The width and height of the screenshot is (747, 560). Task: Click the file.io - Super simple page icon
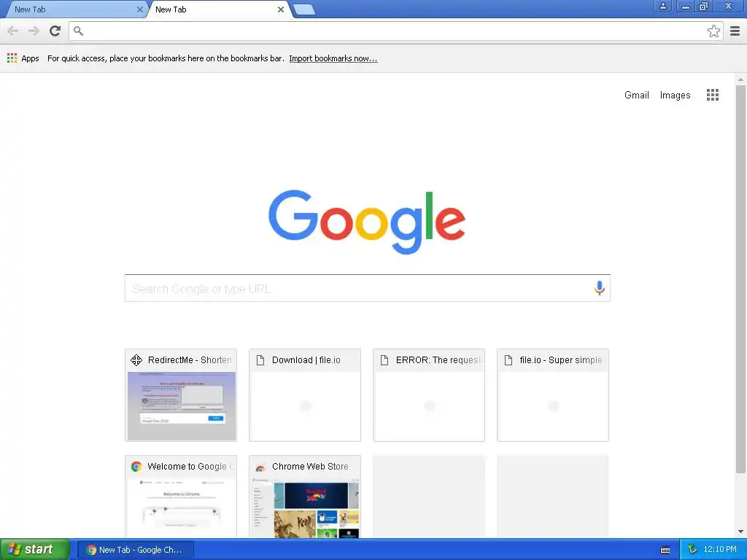click(508, 360)
